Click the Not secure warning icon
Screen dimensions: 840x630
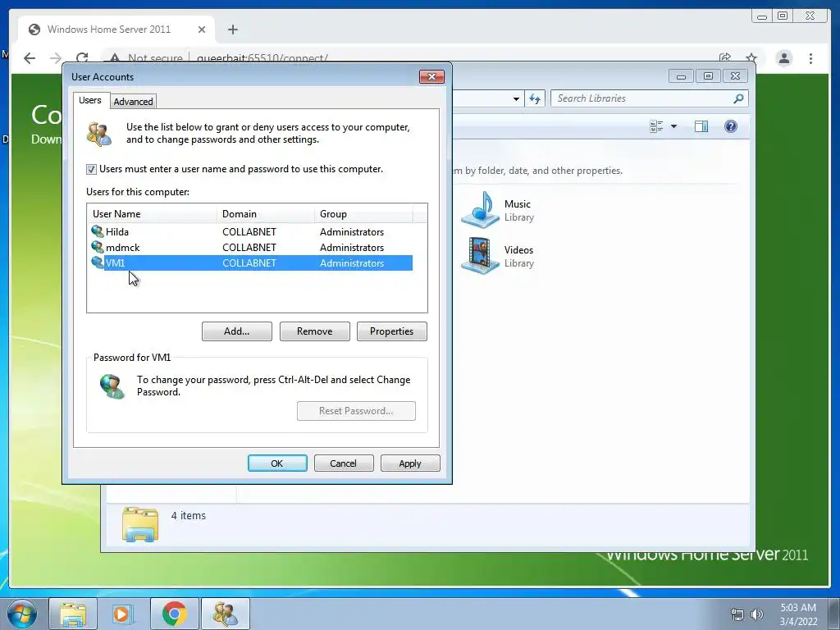(115, 58)
